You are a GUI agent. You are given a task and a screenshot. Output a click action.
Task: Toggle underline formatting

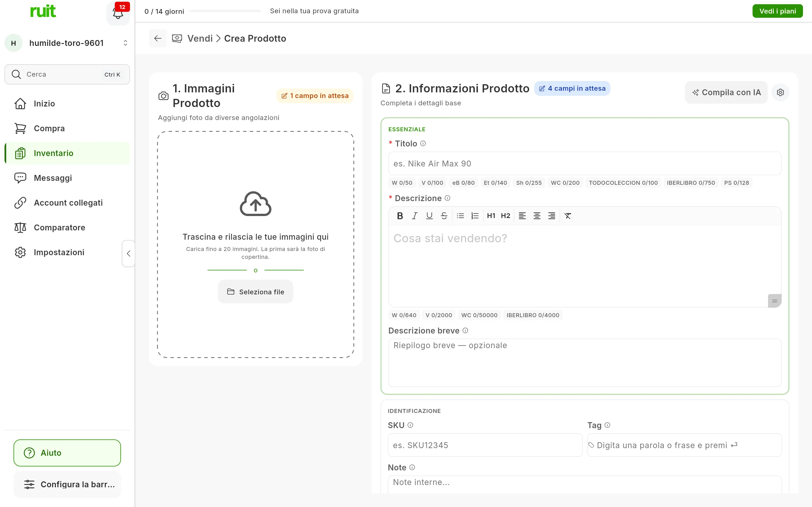(x=429, y=216)
